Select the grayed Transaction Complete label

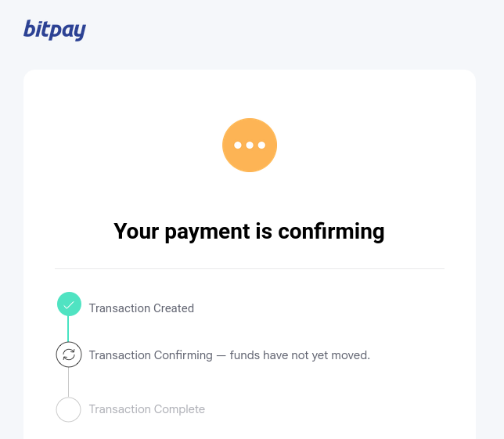point(147,409)
